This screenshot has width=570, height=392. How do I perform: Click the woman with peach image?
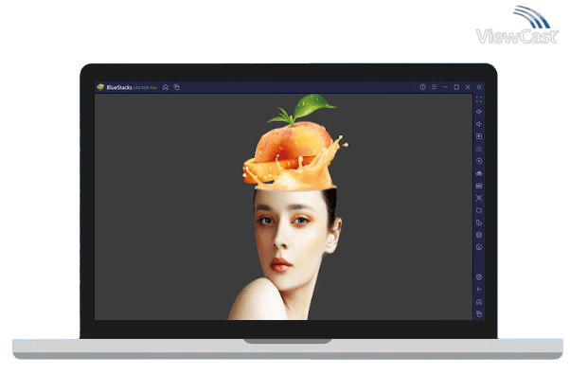coord(289,207)
